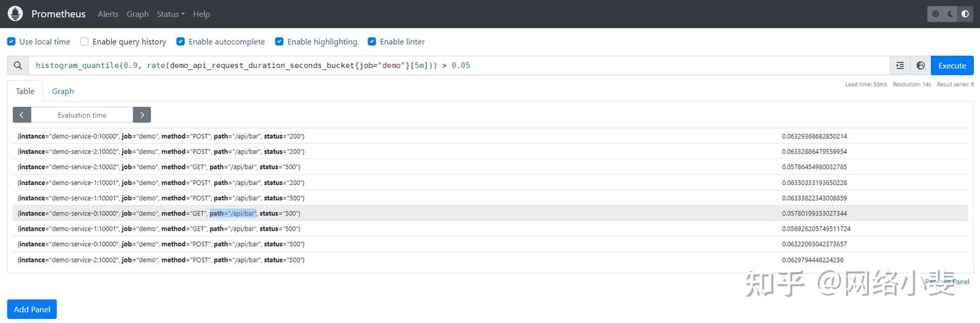Screen dimensions: 980x323
Task: Open the metrics explorer globe icon
Action: coord(921,65)
